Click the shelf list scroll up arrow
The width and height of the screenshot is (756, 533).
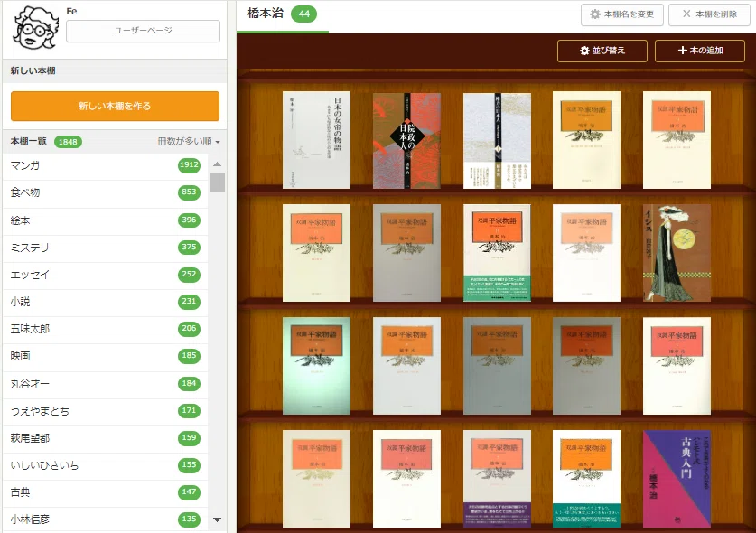218,164
